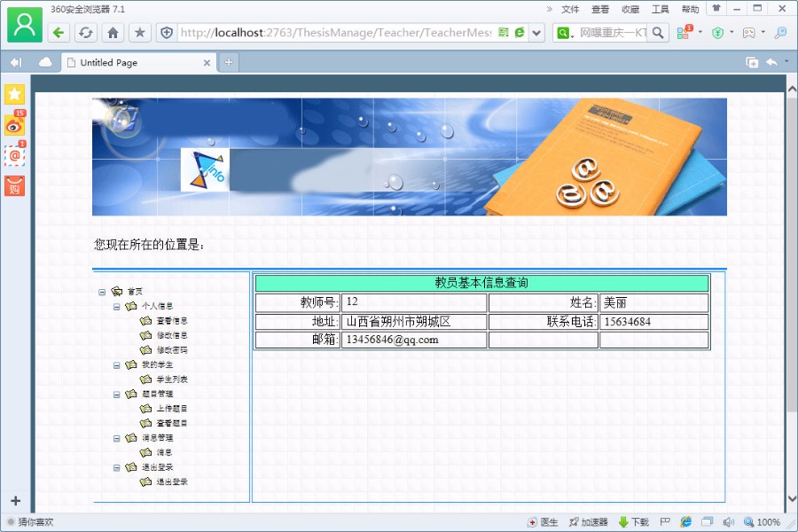This screenshot has height=532, width=798.
Task: Expand the undo closed tabs dropdown
Action: point(786,61)
